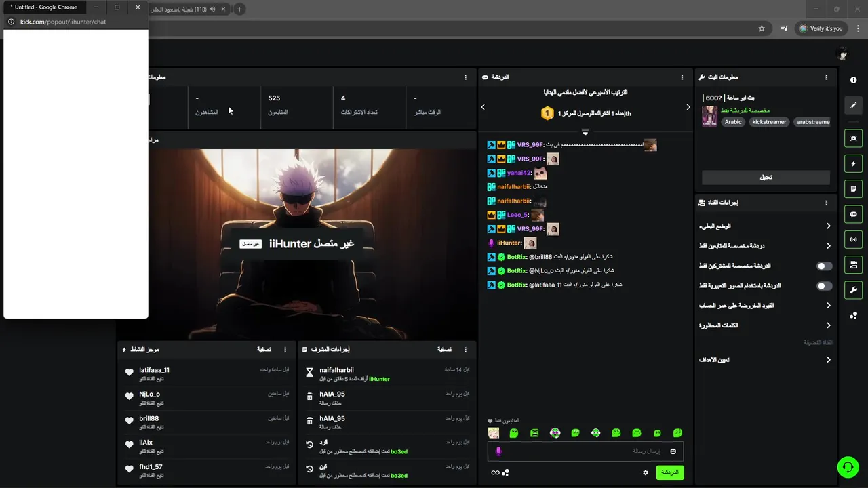
Task: Click NjLo_o in activity feed
Action: 149,394
